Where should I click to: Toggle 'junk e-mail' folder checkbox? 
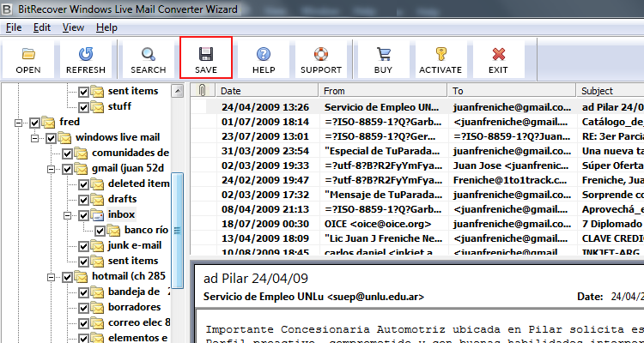pos(83,247)
